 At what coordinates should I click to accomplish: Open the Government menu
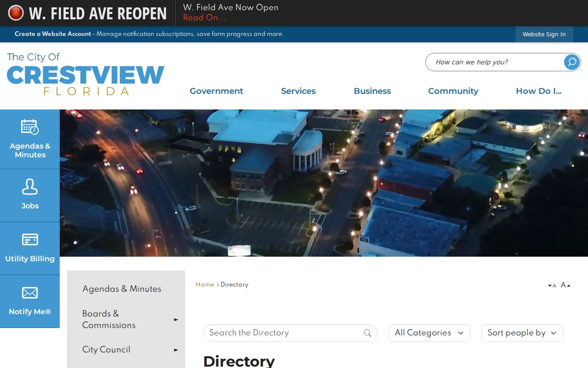pyautogui.click(x=216, y=91)
